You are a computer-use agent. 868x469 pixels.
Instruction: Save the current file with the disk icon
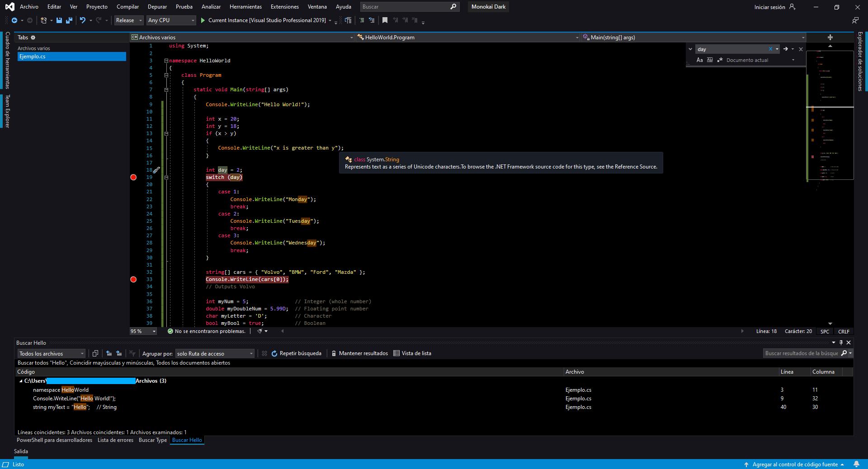pyautogui.click(x=59, y=20)
